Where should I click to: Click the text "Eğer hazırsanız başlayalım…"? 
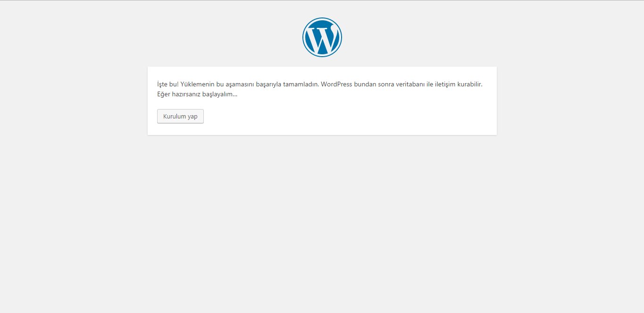(x=197, y=94)
